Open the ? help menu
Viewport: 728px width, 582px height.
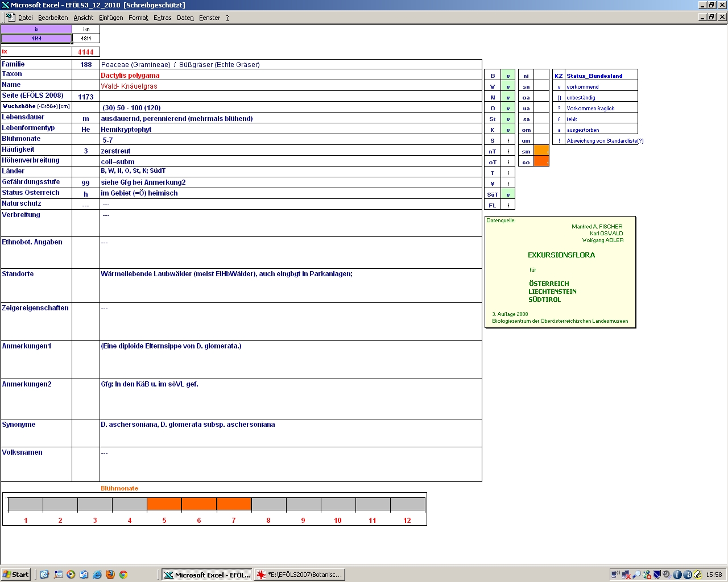click(x=227, y=18)
